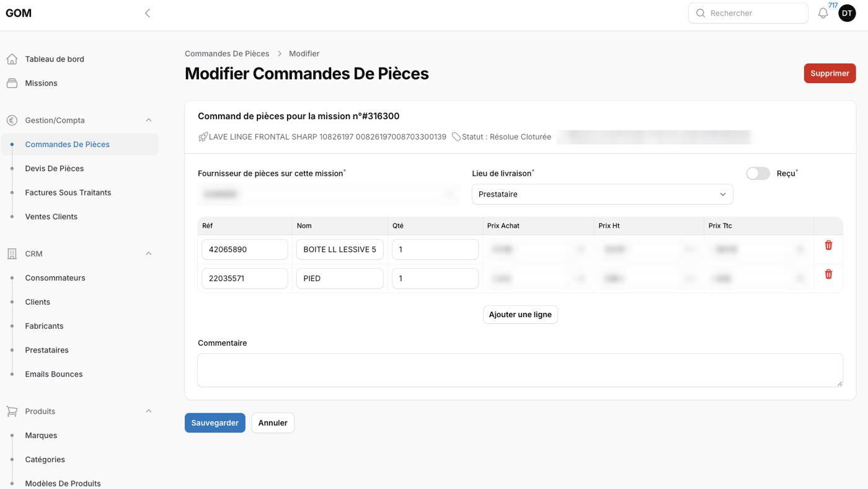Click the Modifier breadcrumb
The image size is (868, 489).
[x=304, y=53]
